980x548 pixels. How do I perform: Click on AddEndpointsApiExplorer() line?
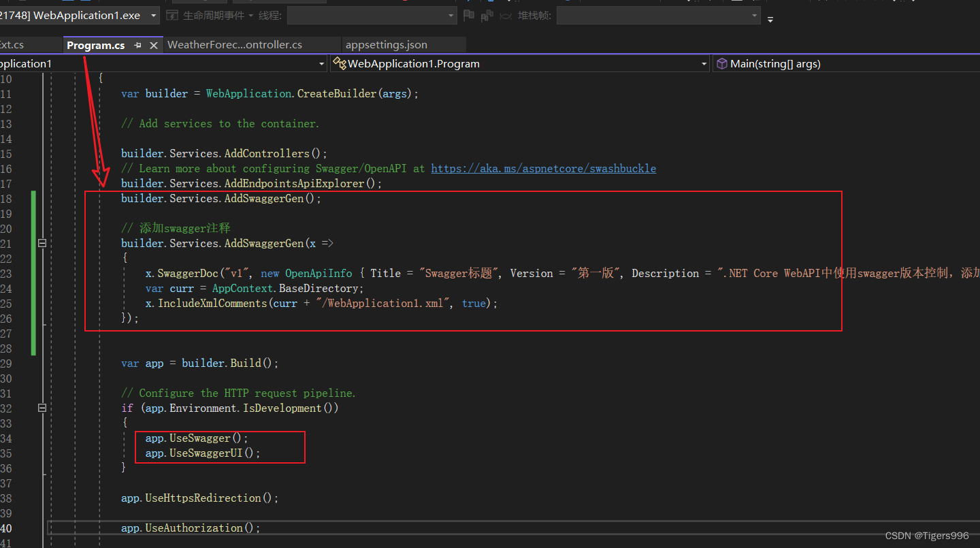pyautogui.click(x=252, y=183)
